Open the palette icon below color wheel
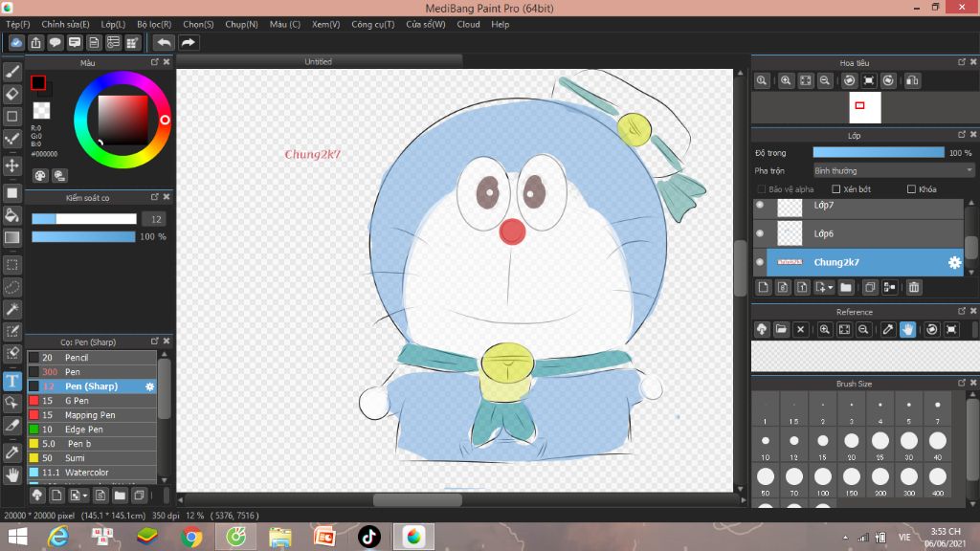Image resolution: width=980 pixels, height=551 pixels. coord(40,176)
